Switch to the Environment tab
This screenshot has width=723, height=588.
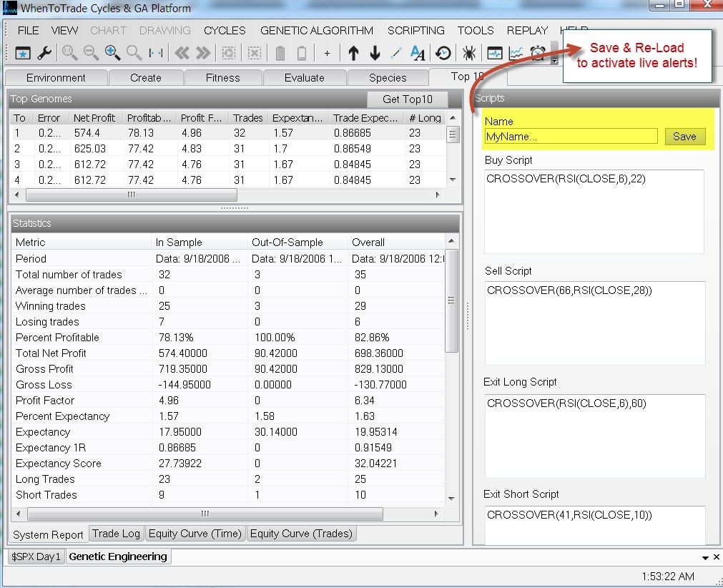56,78
